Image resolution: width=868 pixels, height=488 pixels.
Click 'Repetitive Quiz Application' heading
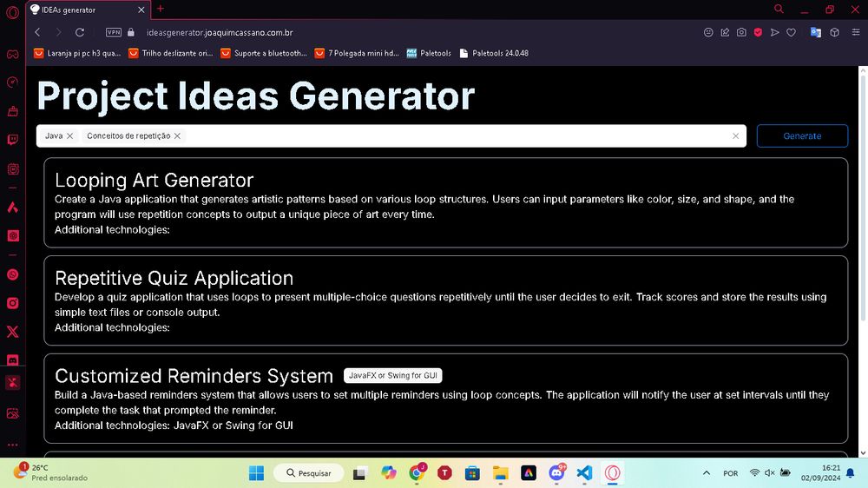[x=174, y=278]
